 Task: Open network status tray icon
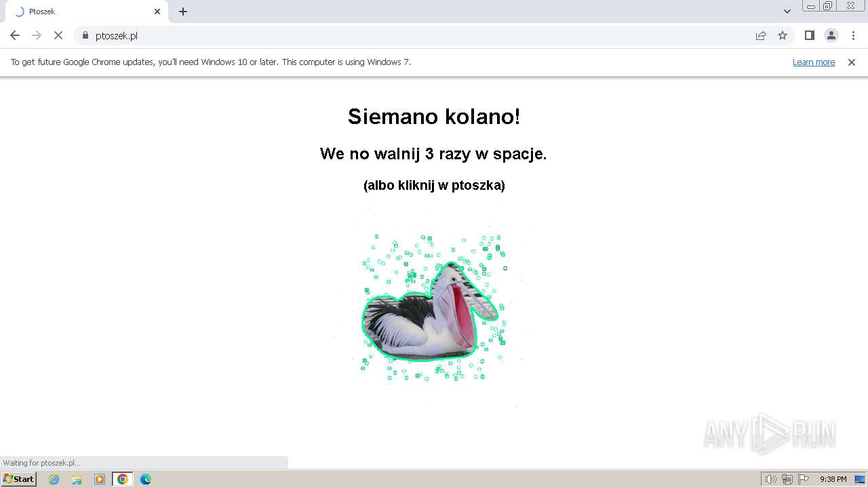787,479
